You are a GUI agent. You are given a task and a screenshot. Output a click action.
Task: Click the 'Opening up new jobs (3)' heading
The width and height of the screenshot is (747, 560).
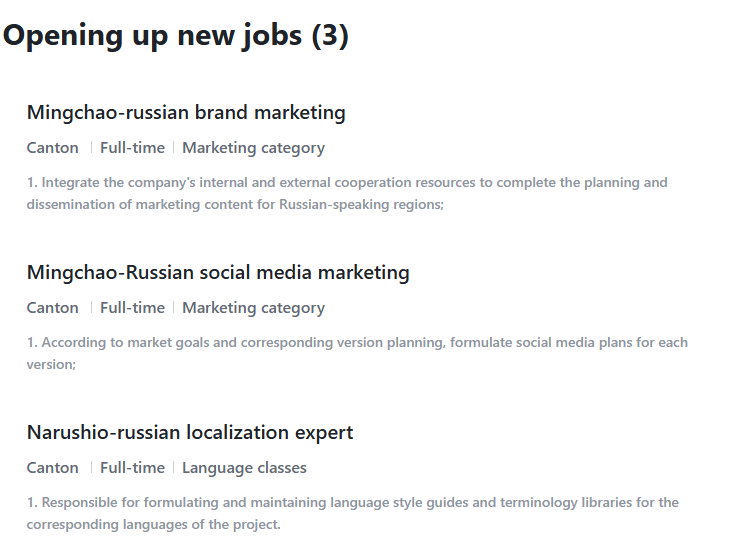pos(176,36)
